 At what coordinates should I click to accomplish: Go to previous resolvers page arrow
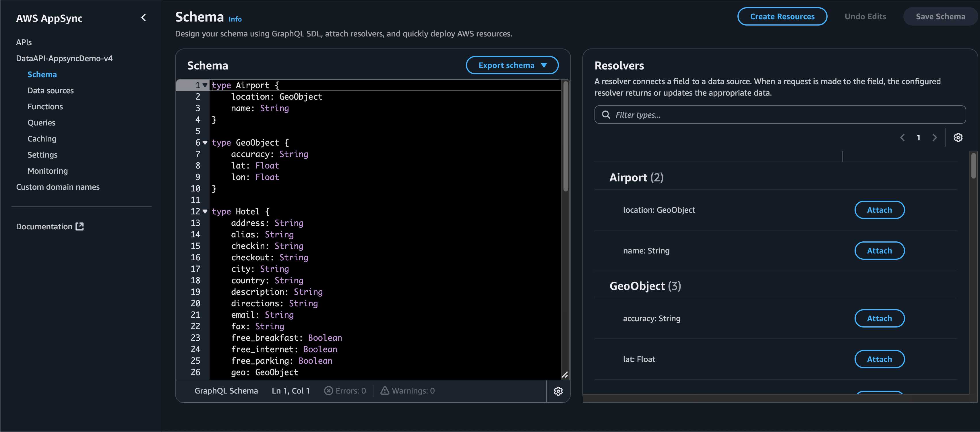tap(902, 138)
